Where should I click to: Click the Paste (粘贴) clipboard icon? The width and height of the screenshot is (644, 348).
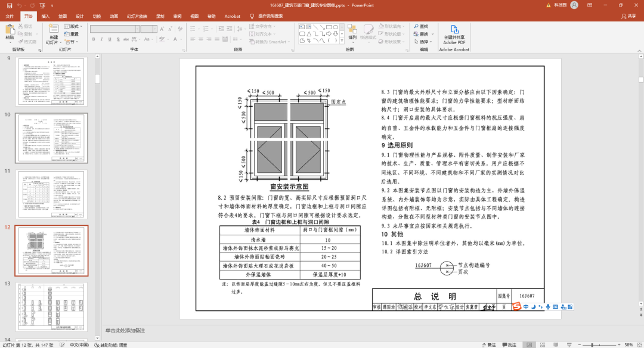pyautogui.click(x=10, y=30)
